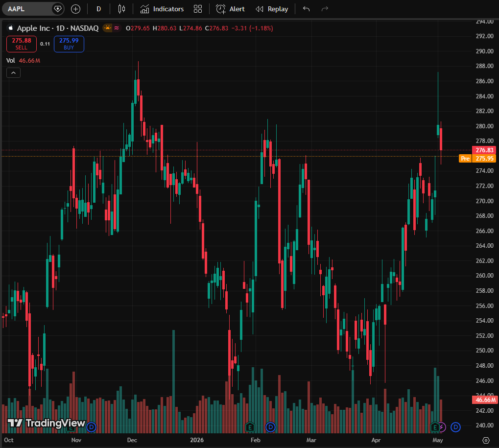
Task: Click the February dividend D marker
Action: click(270, 427)
